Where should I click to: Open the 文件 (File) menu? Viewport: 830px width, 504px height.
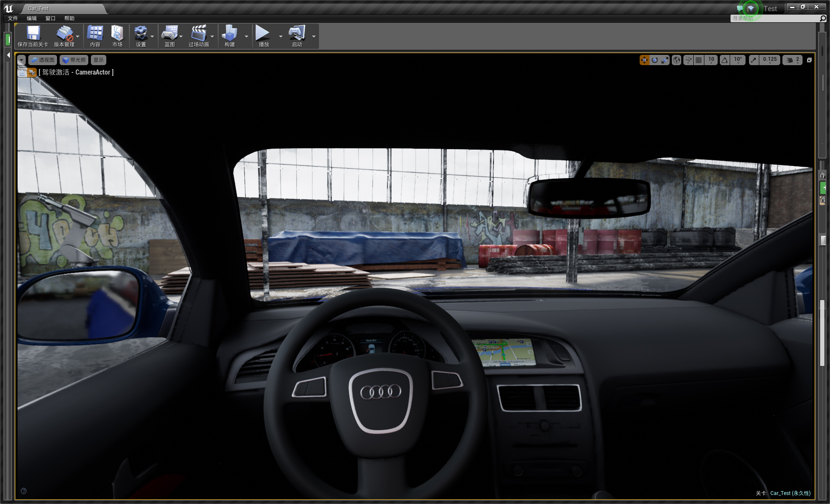point(13,18)
